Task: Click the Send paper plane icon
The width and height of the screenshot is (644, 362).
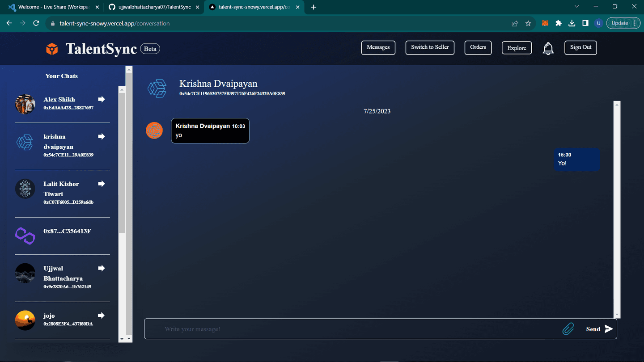Action: (609, 329)
